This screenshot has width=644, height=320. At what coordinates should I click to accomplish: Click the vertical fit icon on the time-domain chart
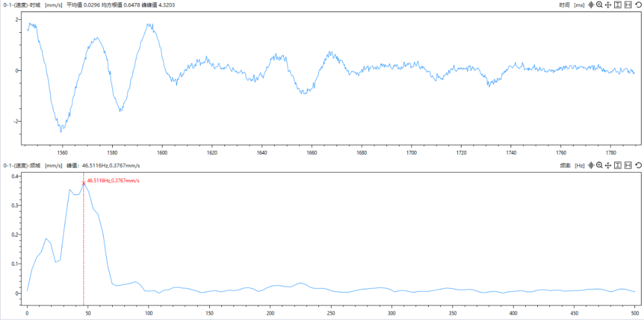pos(618,5)
